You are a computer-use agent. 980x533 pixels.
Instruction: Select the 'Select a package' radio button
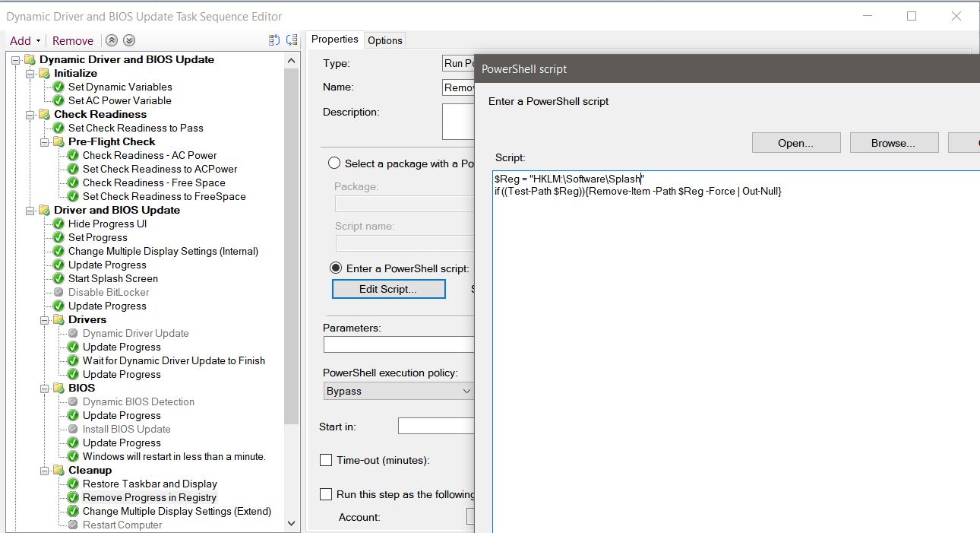334,163
